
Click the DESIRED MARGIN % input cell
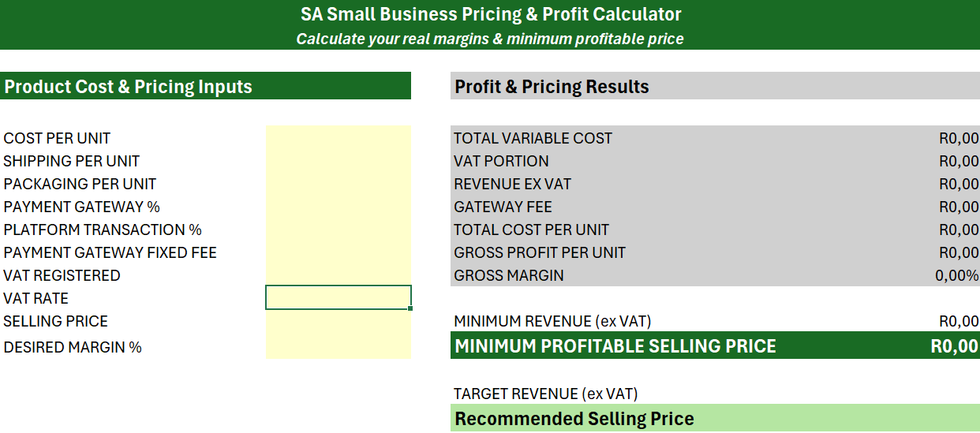tap(339, 346)
